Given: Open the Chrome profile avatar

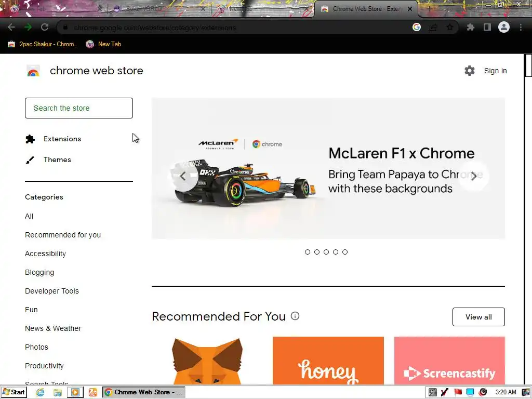Looking at the screenshot, I should [x=504, y=27].
